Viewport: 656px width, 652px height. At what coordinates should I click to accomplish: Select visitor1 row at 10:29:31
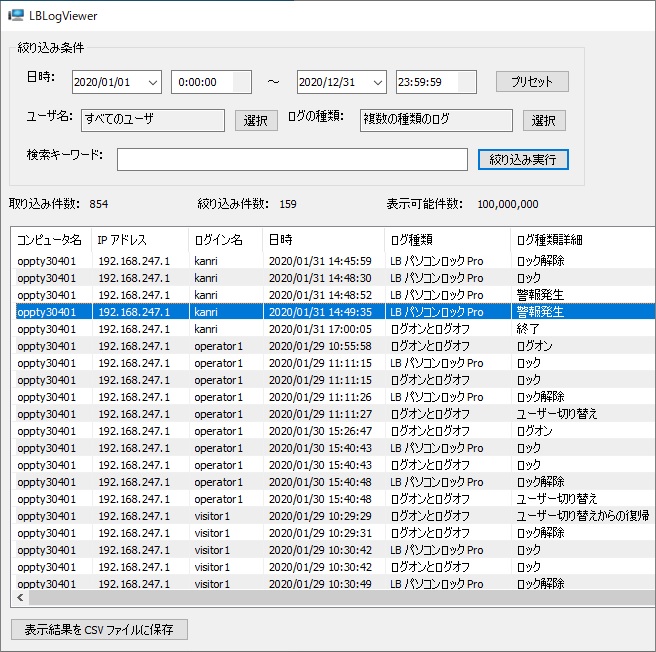[334, 533]
